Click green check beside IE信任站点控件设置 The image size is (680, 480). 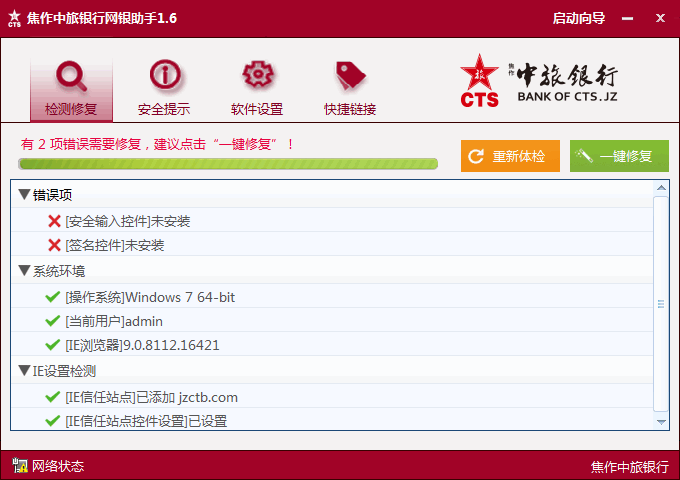52,421
